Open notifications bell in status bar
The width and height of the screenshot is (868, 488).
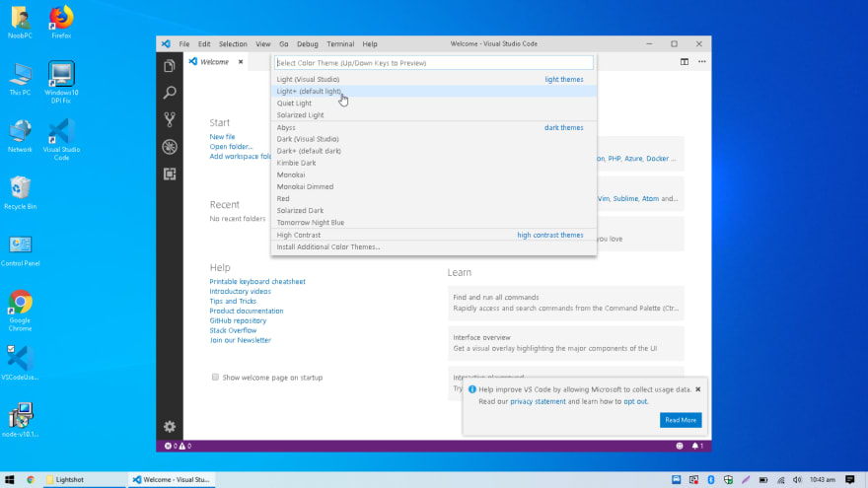(x=697, y=446)
